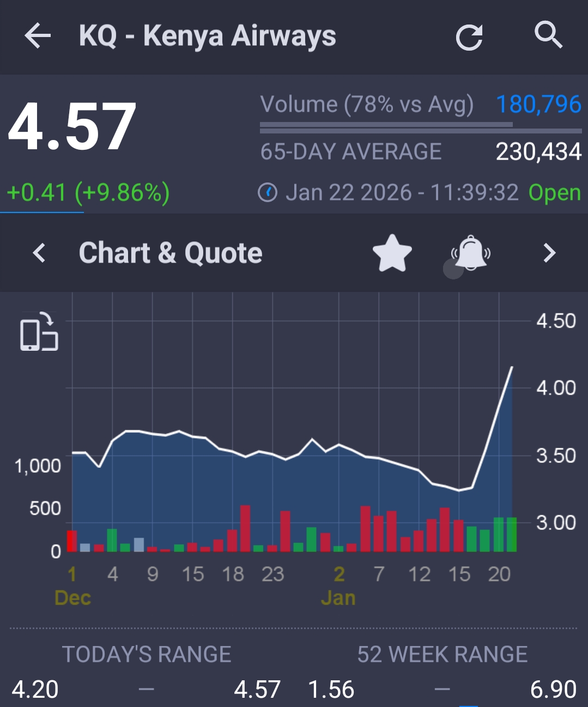This screenshot has height=707, width=588.
Task: Tap the KQ - Kenya Airways title
Action: pos(207,36)
